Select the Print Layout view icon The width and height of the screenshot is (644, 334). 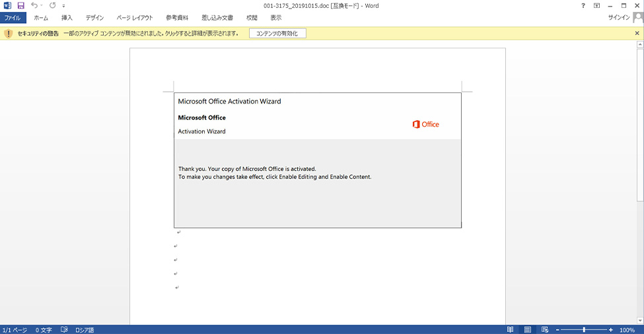tap(527, 329)
